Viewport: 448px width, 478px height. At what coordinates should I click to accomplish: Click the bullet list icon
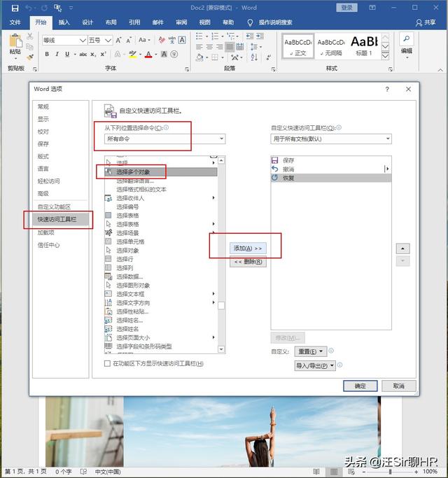pos(199,36)
